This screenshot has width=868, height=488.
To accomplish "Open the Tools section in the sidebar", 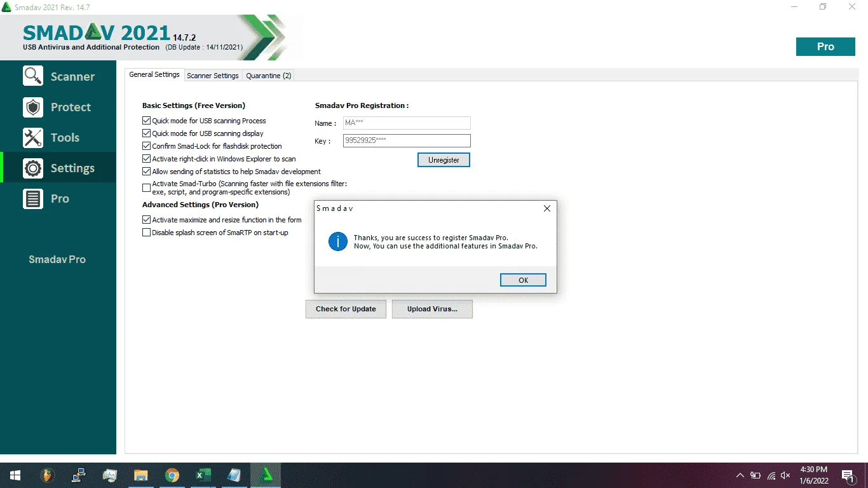I will coord(58,137).
